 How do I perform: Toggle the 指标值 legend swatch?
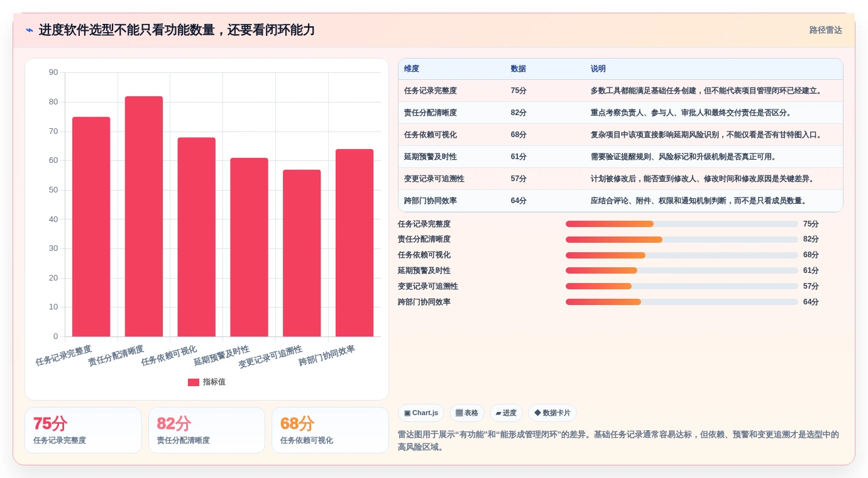[194, 382]
